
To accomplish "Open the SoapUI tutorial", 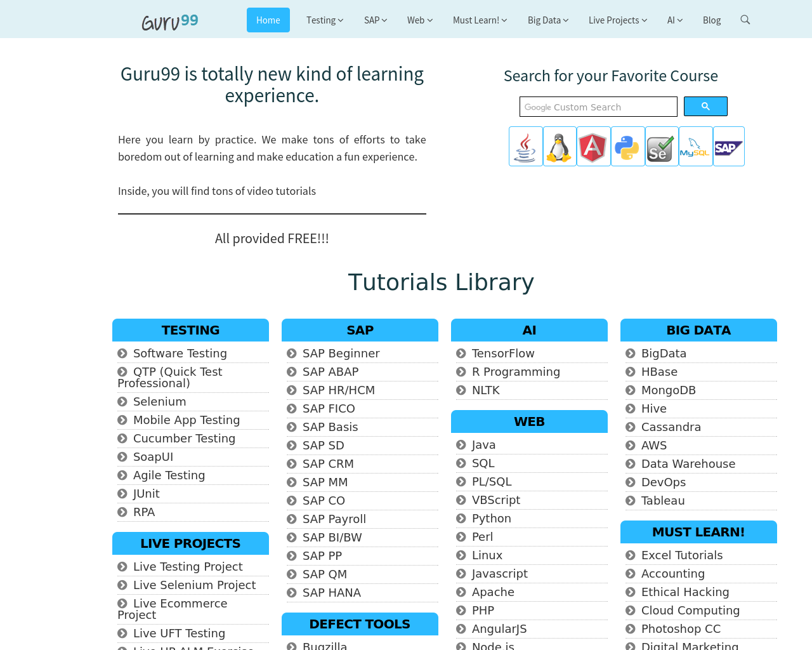I will pyautogui.click(x=153, y=457).
